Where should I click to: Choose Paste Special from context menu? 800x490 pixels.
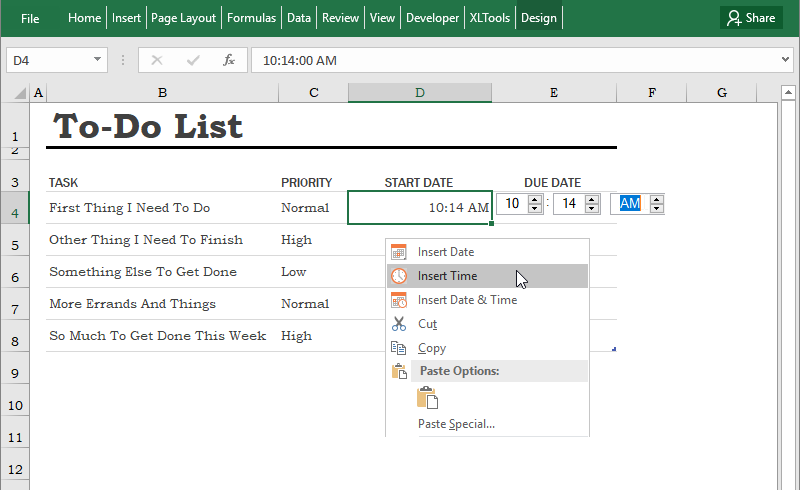click(456, 424)
